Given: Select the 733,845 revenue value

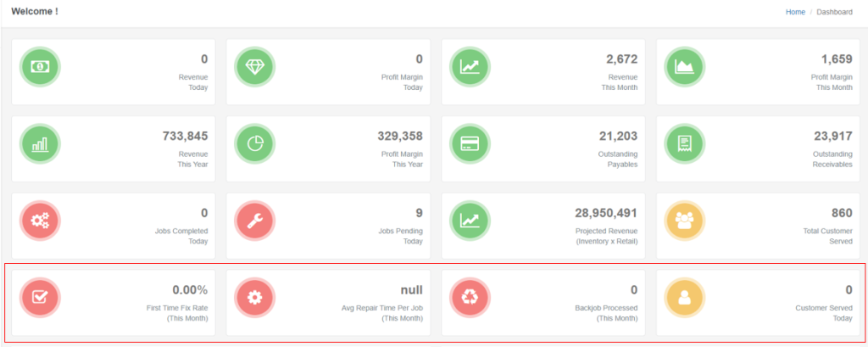Looking at the screenshot, I should [x=185, y=136].
